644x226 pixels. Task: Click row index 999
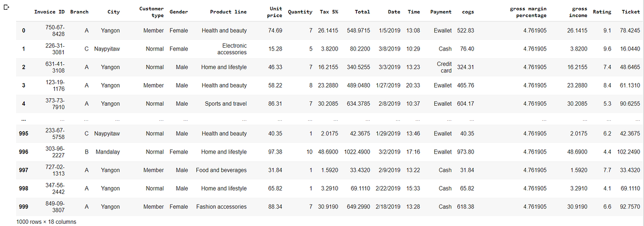(x=23, y=207)
